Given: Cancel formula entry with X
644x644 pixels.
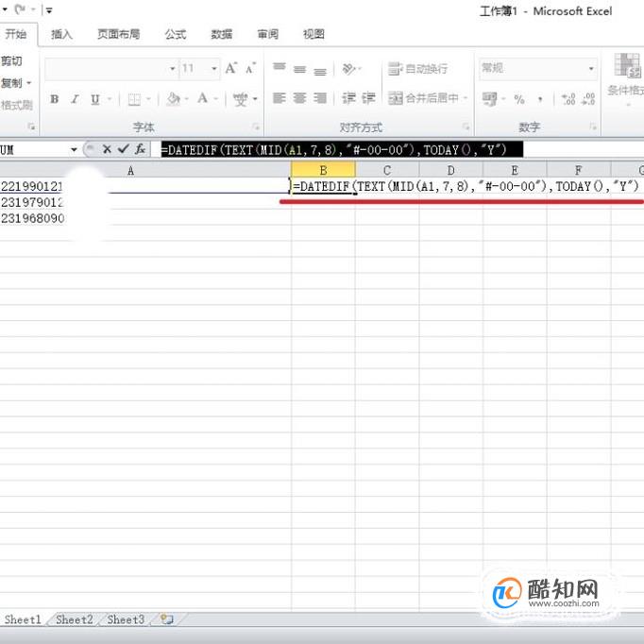Looking at the screenshot, I should [x=107, y=149].
